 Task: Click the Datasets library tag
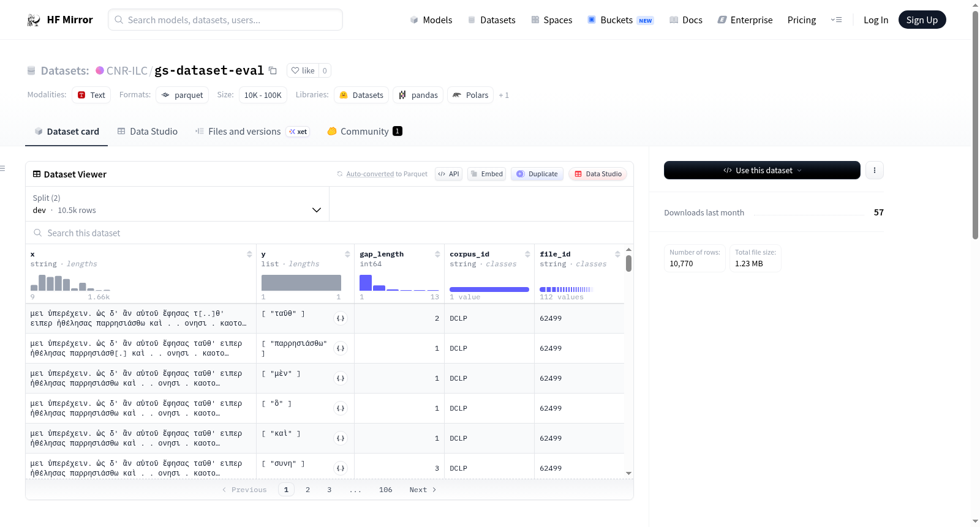click(361, 95)
